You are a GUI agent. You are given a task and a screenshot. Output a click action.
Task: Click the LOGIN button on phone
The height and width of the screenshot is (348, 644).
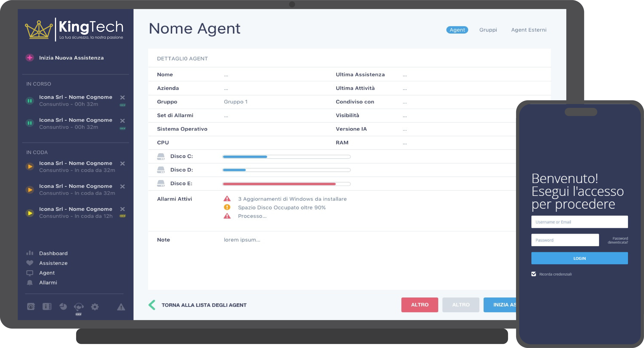point(580,258)
